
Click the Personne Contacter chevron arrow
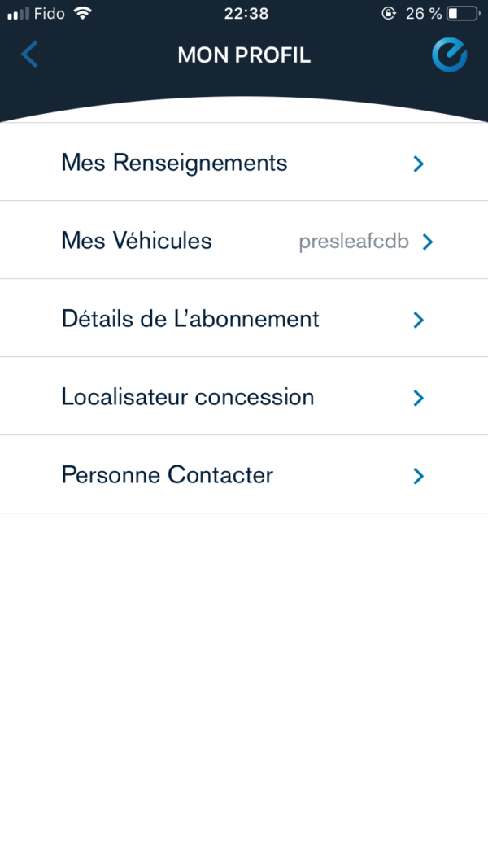point(419,476)
